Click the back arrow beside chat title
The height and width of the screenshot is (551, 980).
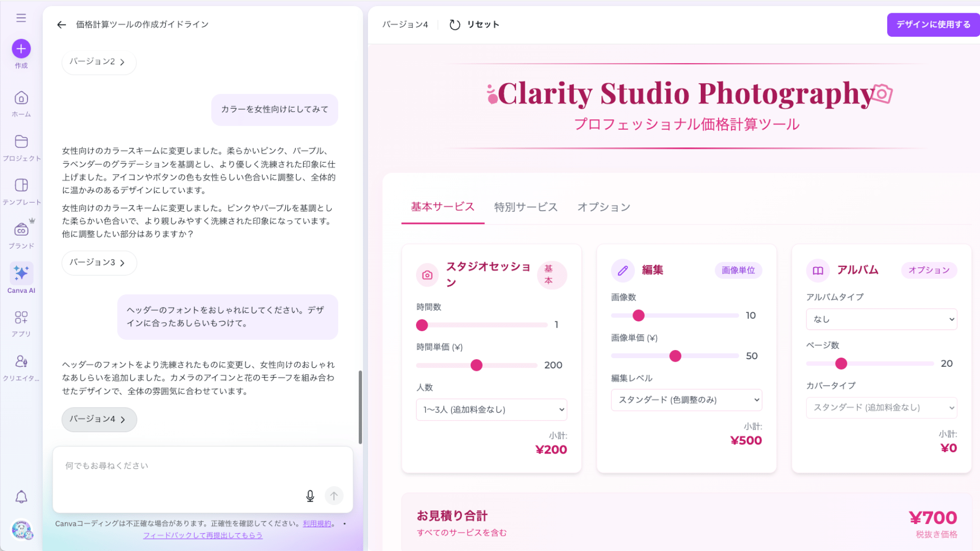62,24
